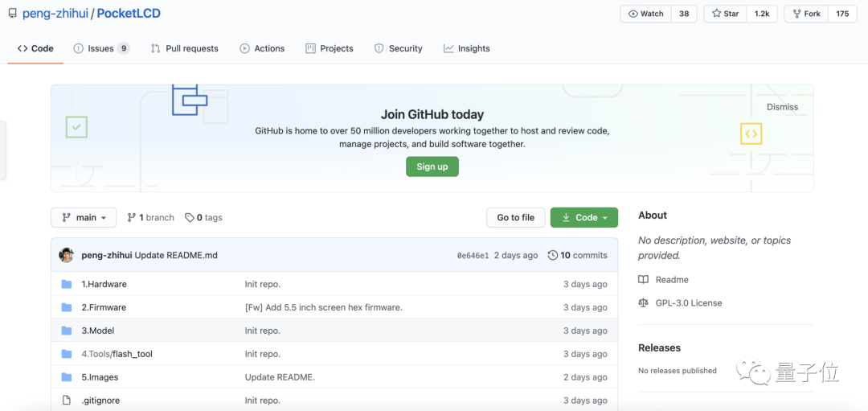Open the main branch dropdown
This screenshot has width=868, height=411.
(x=84, y=218)
